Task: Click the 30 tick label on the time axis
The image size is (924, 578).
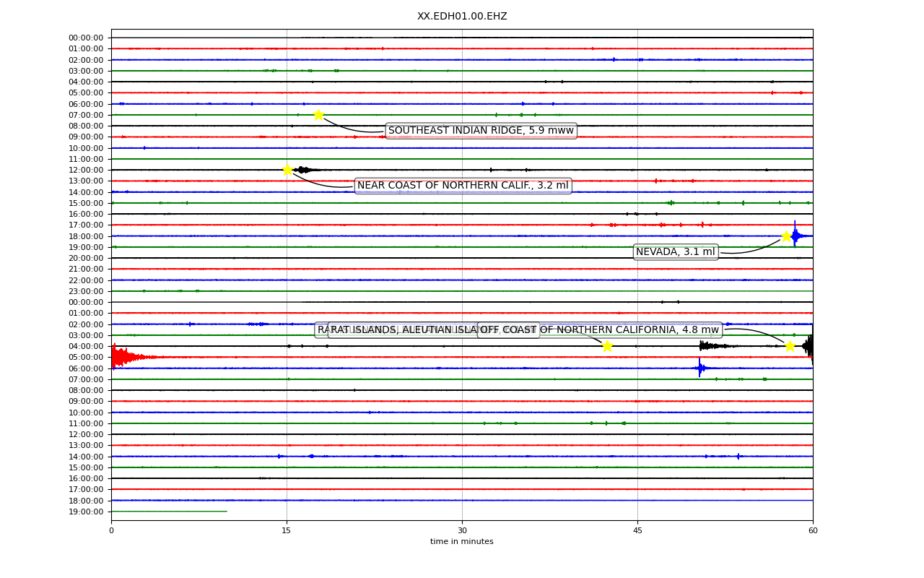Action: 462,531
